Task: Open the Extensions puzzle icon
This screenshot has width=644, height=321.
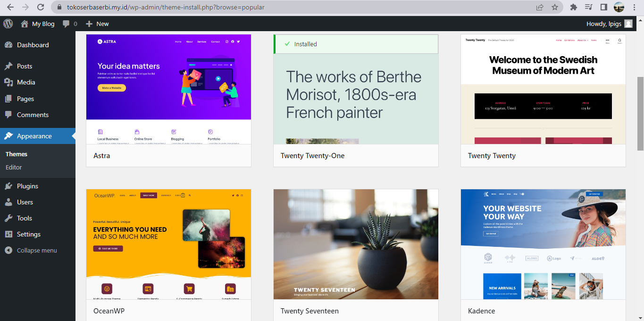Action: tap(574, 7)
